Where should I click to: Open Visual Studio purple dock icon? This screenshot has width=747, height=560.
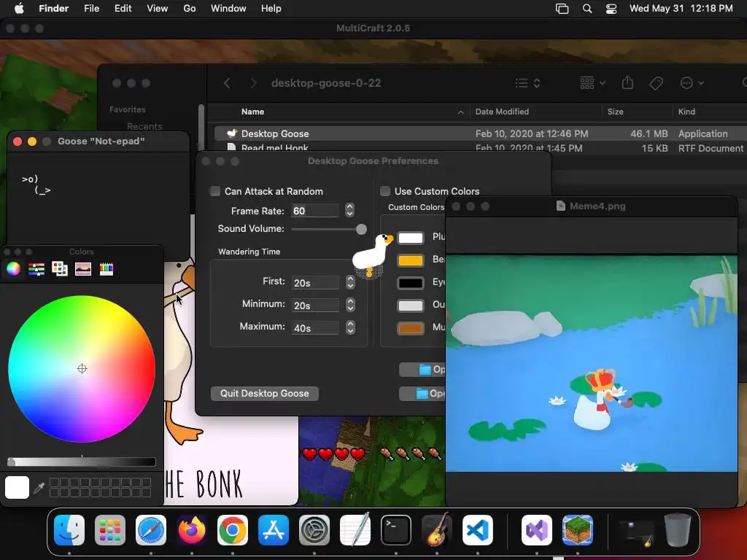536,530
